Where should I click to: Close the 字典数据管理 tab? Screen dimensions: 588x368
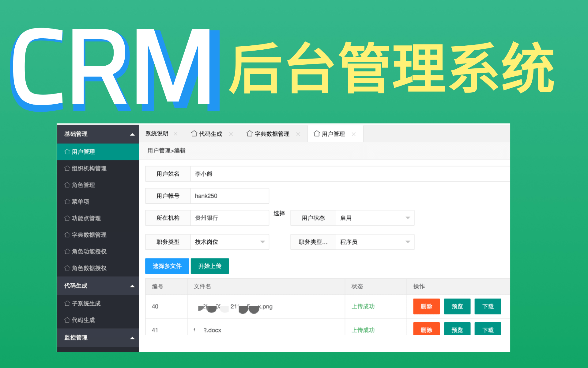[298, 134]
